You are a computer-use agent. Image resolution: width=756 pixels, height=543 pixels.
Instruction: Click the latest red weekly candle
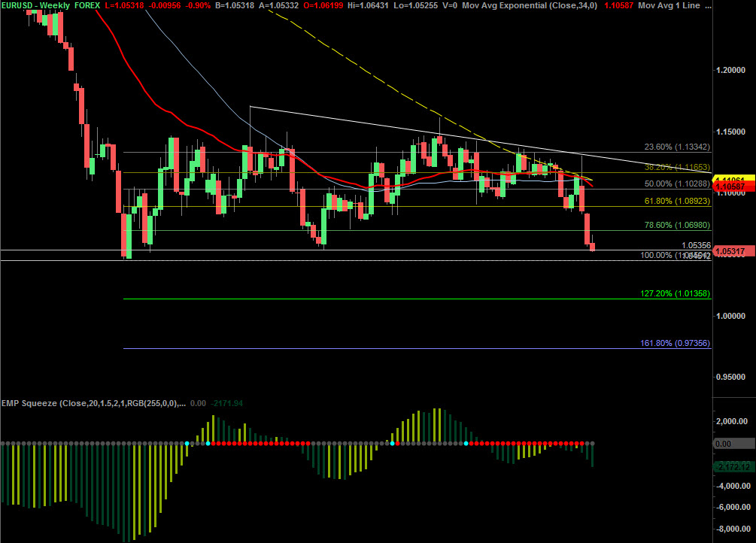pyautogui.click(x=593, y=247)
